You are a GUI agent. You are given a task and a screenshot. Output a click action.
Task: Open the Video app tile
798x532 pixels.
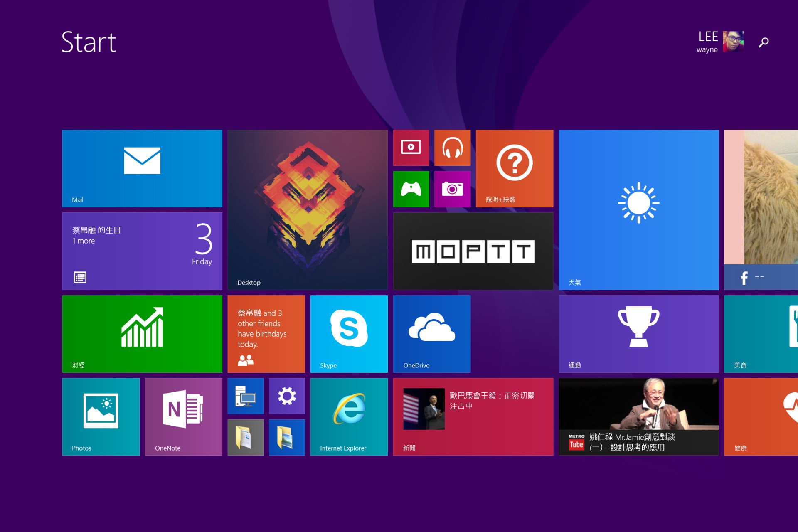point(411,148)
